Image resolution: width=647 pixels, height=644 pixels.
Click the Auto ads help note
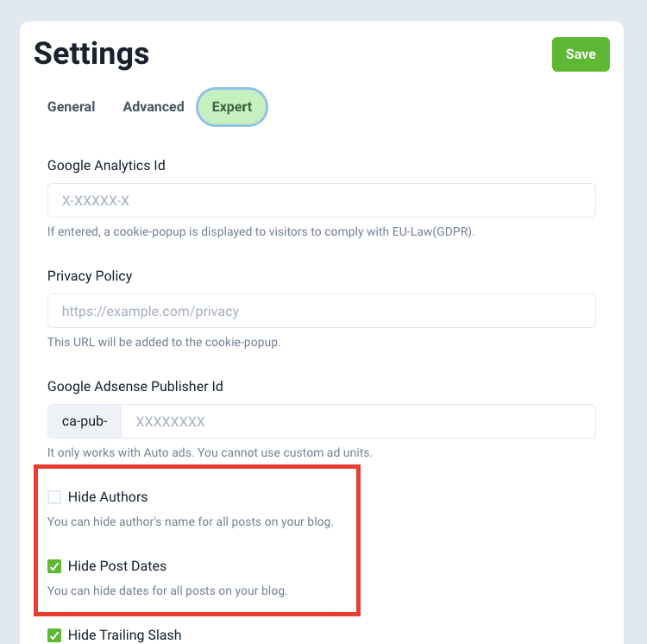click(x=210, y=452)
